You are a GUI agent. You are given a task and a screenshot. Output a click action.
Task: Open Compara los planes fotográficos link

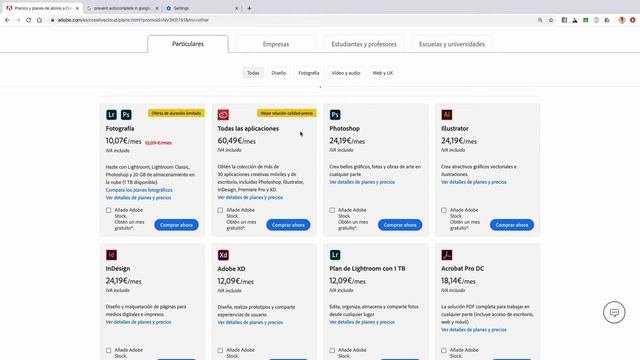point(139,190)
